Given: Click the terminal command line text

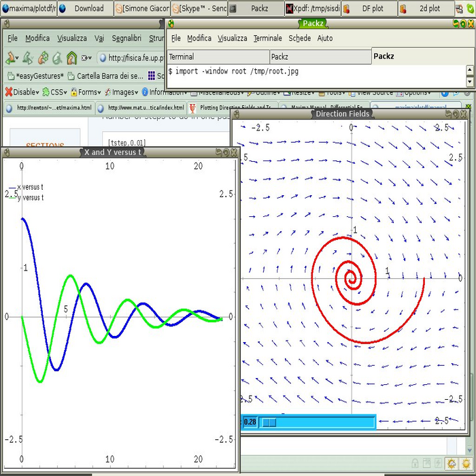Looking at the screenshot, I should [x=233, y=71].
